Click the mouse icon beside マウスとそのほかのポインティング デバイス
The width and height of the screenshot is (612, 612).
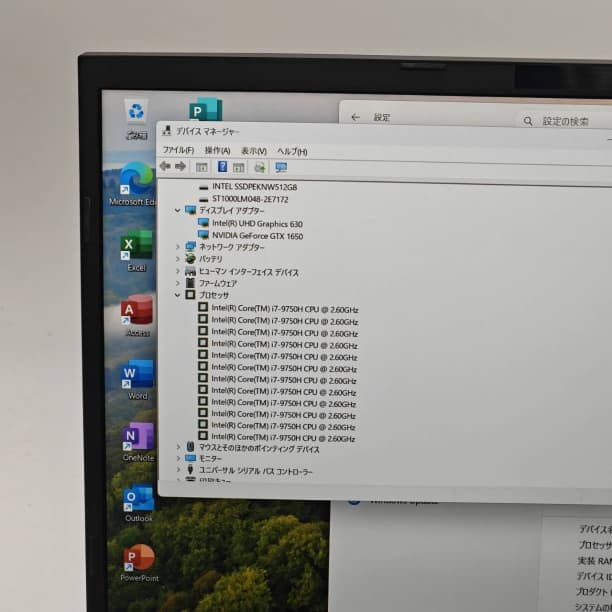click(190, 447)
